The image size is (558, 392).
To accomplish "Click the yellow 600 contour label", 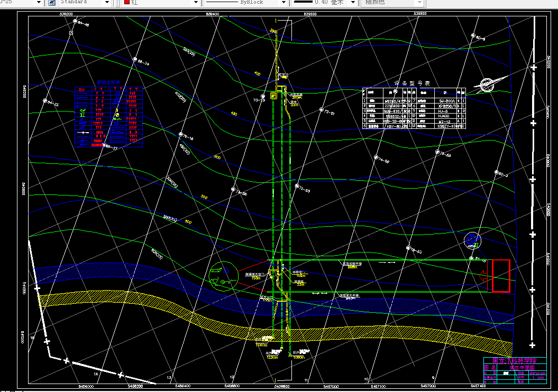I will click(188, 222).
